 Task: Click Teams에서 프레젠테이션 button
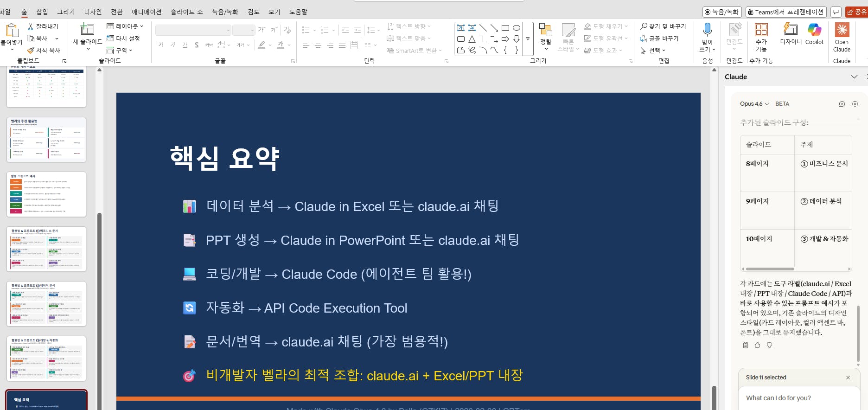tap(786, 12)
